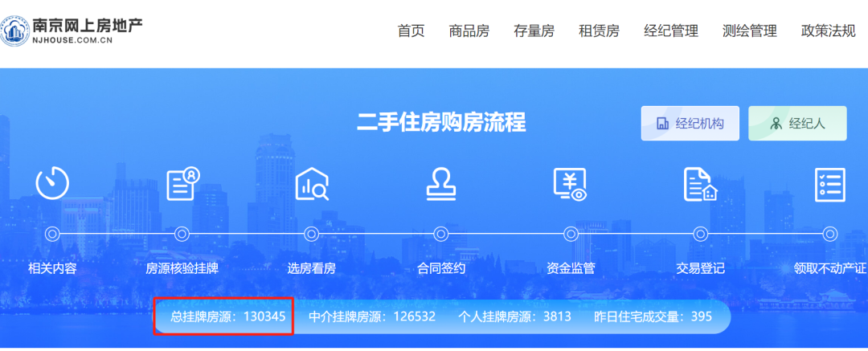868x351 pixels.
Task: Go to the 存量房 section
Action: pos(534,31)
